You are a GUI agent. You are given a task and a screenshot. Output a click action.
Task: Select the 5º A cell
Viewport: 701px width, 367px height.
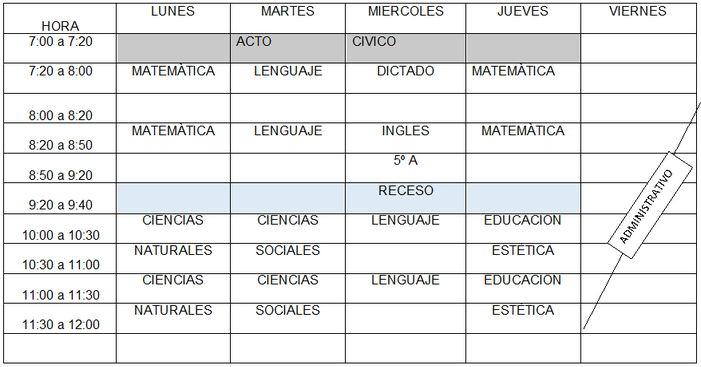click(405, 168)
